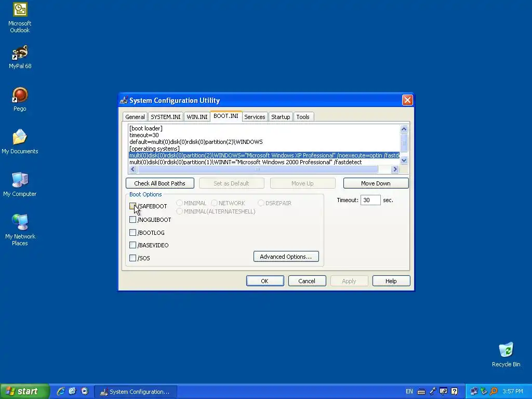
Task: Click the Move Down button
Action: click(x=376, y=183)
